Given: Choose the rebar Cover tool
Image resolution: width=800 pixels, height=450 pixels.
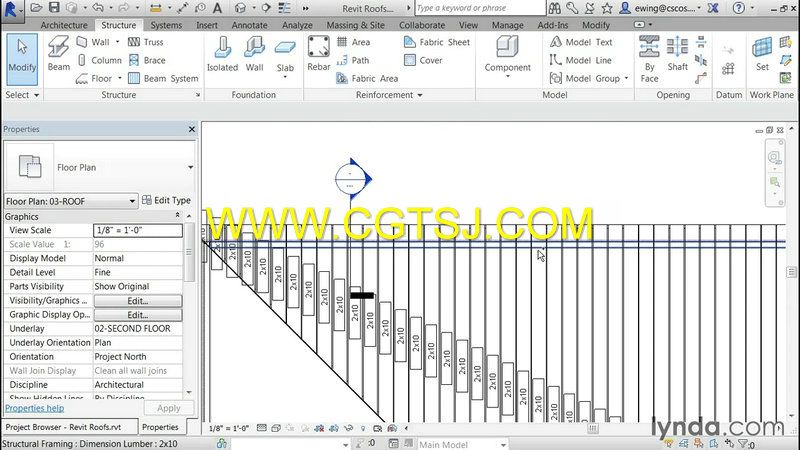Looking at the screenshot, I should (423, 60).
